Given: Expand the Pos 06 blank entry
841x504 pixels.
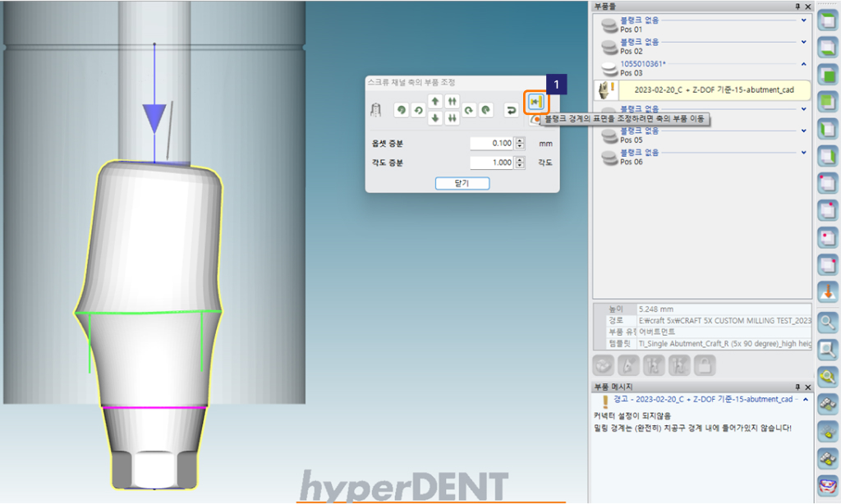Looking at the screenshot, I should (803, 152).
